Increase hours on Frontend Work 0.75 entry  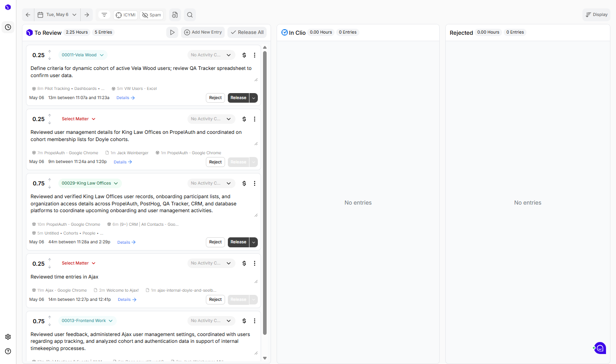[x=50, y=318]
